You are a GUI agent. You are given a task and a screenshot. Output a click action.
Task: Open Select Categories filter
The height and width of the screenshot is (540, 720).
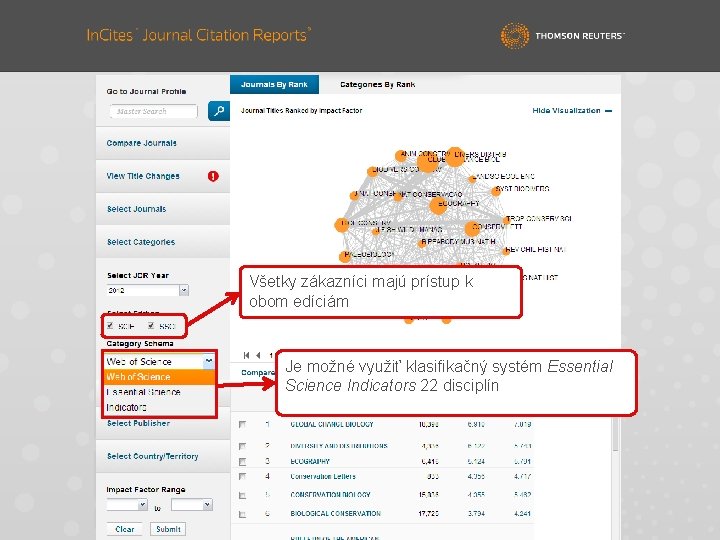tap(141, 242)
